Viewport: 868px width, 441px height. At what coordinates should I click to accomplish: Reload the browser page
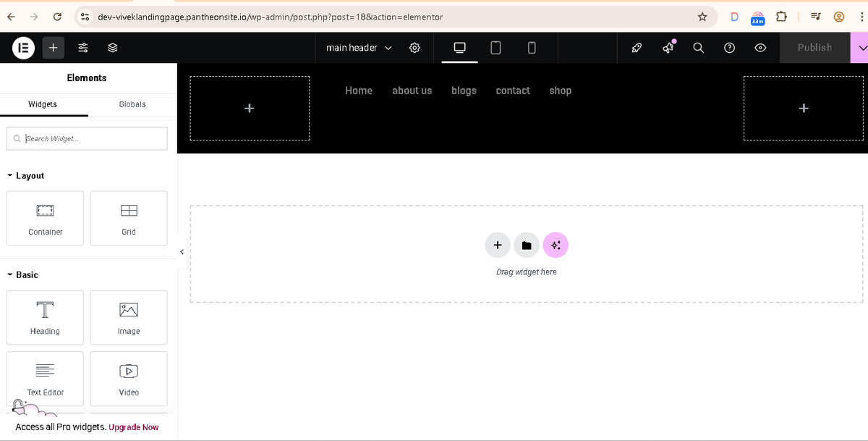[x=57, y=16]
